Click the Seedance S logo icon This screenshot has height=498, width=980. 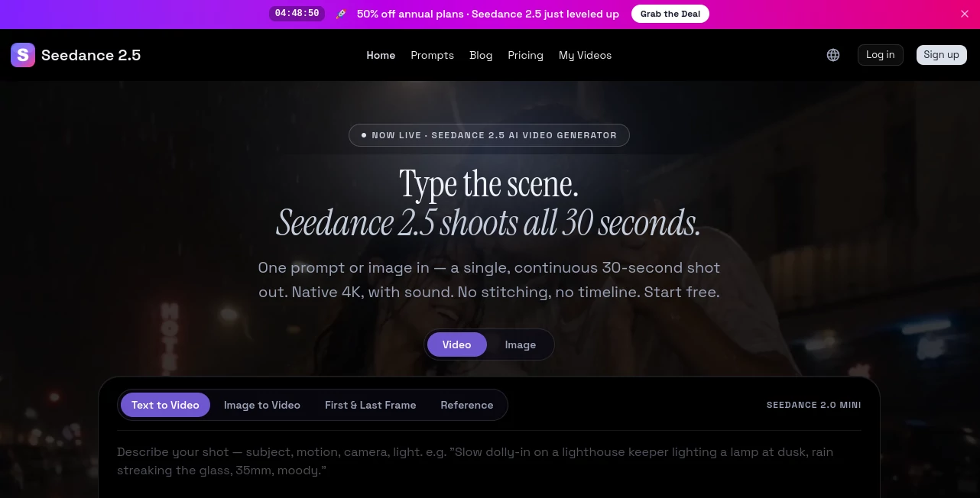(23, 55)
